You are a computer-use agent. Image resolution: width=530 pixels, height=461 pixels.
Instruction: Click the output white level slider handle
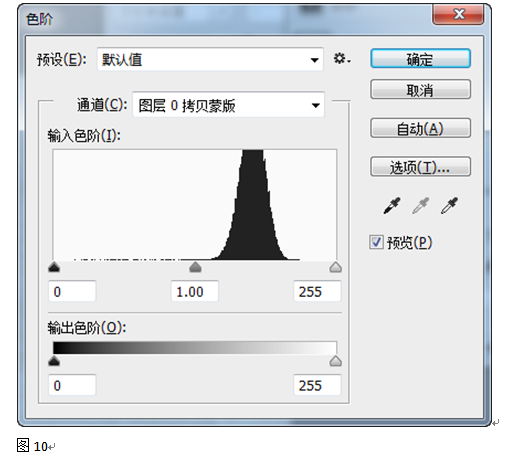[335, 361]
